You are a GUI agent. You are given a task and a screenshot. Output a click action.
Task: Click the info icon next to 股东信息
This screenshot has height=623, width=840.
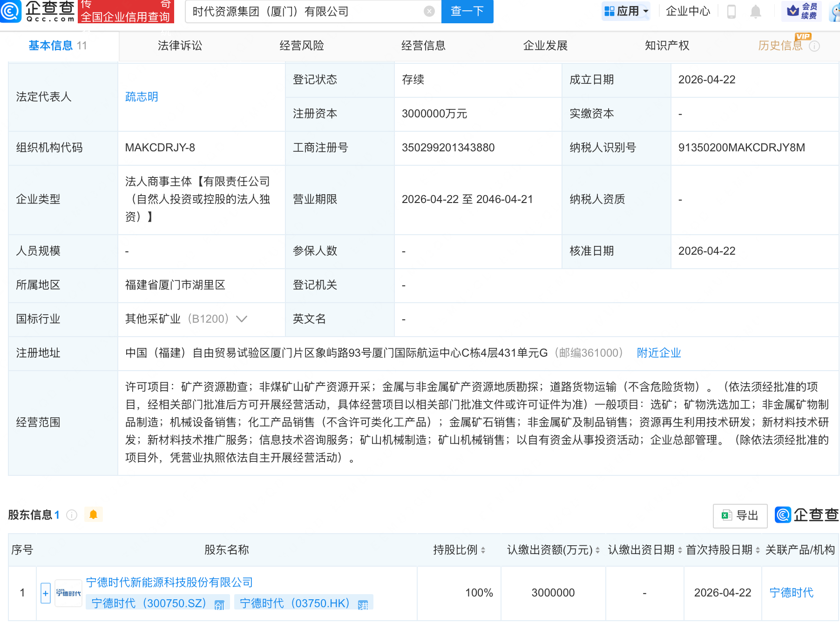click(x=72, y=515)
